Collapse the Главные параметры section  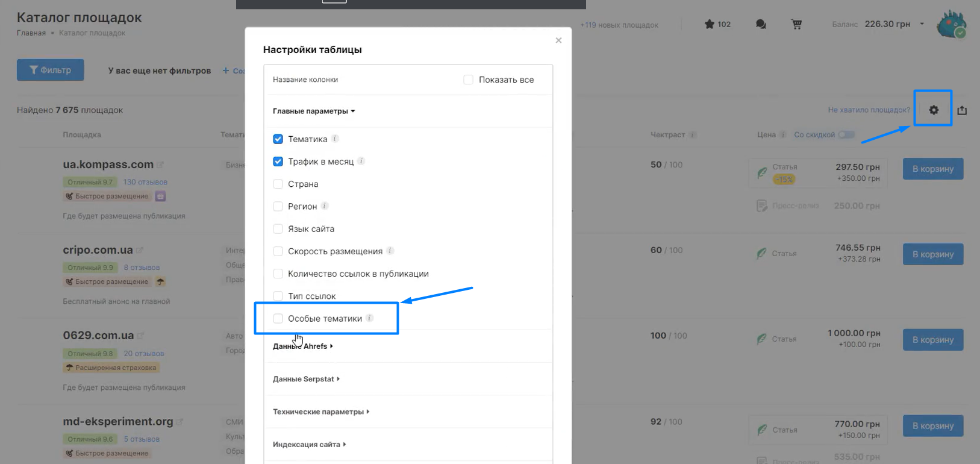313,111
